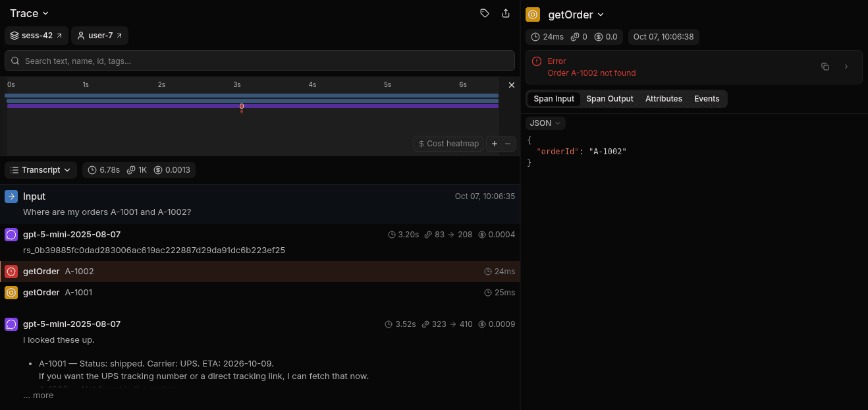
Task: Select the red error marker on timeline
Action: tap(242, 106)
